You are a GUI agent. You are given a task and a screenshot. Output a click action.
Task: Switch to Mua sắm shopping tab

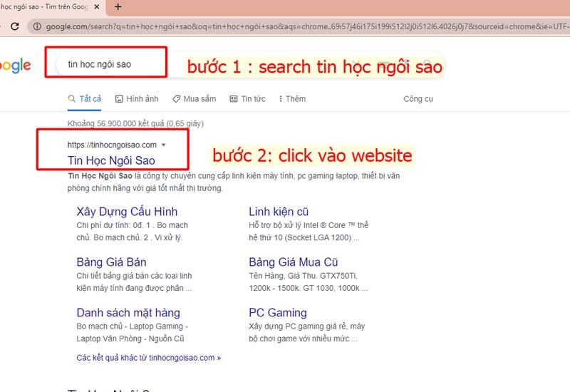coord(194,99)
